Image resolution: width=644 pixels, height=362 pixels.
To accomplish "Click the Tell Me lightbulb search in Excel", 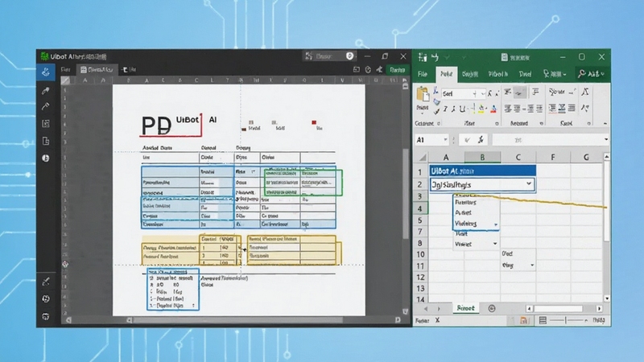I will pyautogui.click(x=555, y=74).
